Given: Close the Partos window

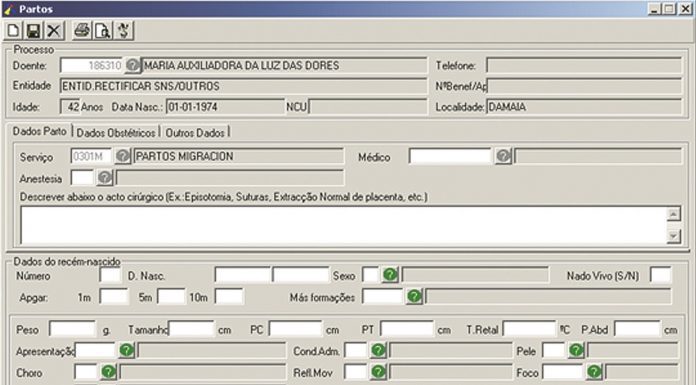Looking at the screenshot, I should pos(685,9).
